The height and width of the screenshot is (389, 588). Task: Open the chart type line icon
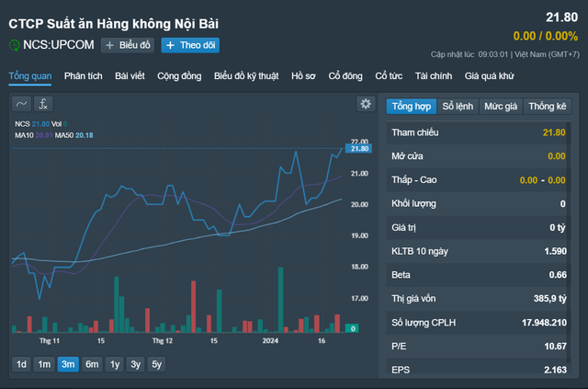pyautogui.click(x=22, y=104)
